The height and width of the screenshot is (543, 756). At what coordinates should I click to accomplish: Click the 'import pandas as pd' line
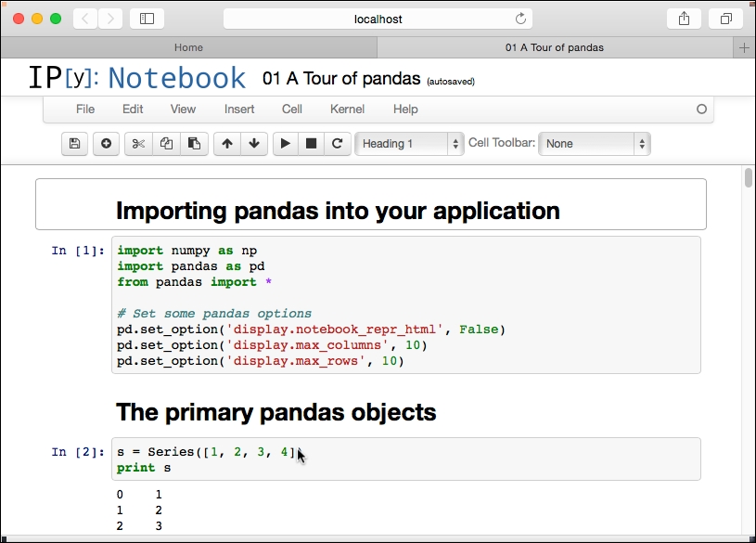[191, 266]
